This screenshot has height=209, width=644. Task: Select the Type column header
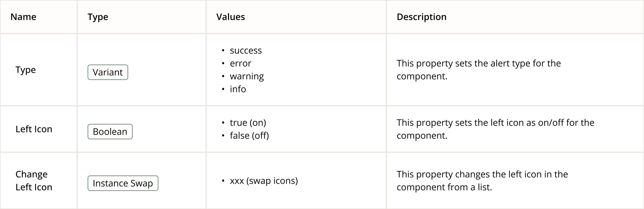pyautogui.click(x=98, y=17)
